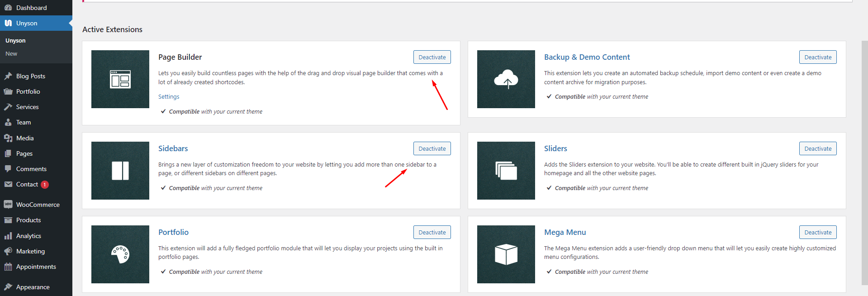Open the Sliders extension title link
This screenshot has width=868, height=296.
[555, 148]
